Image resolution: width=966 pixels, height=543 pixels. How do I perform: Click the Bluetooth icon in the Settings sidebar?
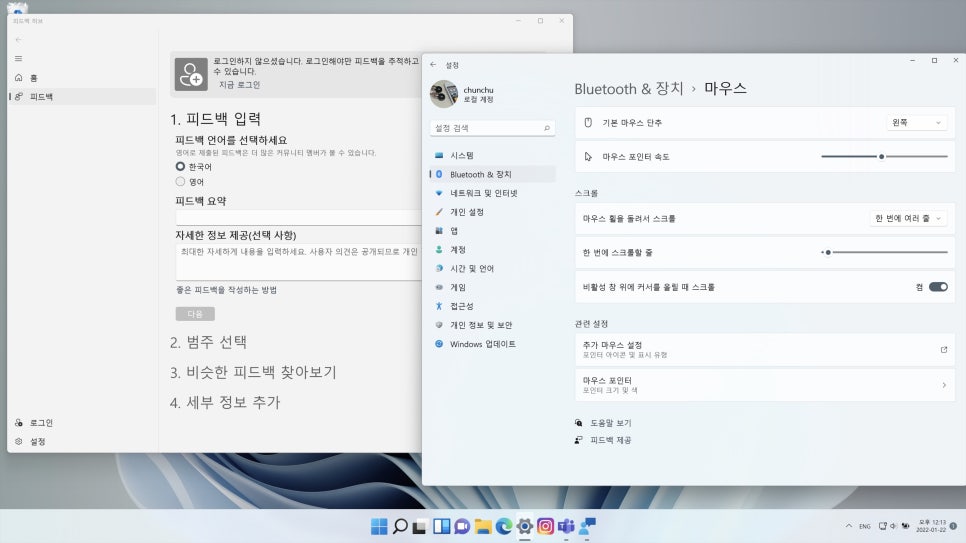[x=439, y=174]
